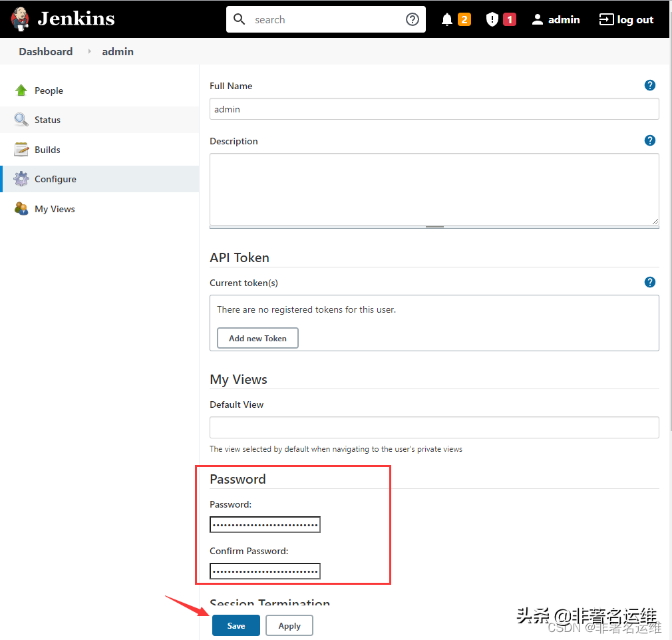Select the People sidebar icon
672x640 pixels.
point(21,90)
